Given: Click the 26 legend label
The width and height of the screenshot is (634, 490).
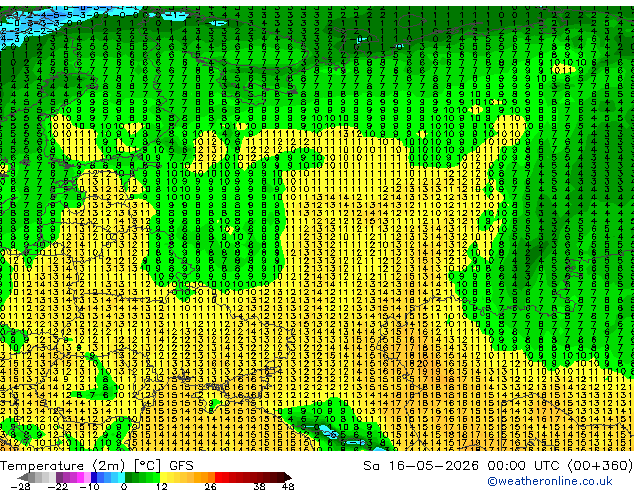Looking at the screenshot, I should [x=210, y=486].
